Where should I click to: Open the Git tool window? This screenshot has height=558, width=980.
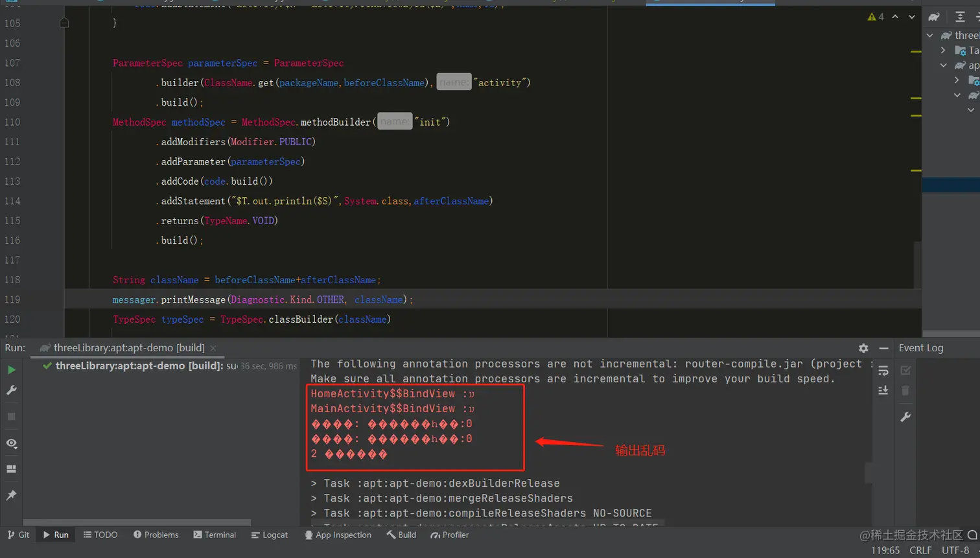coord(17,535)
